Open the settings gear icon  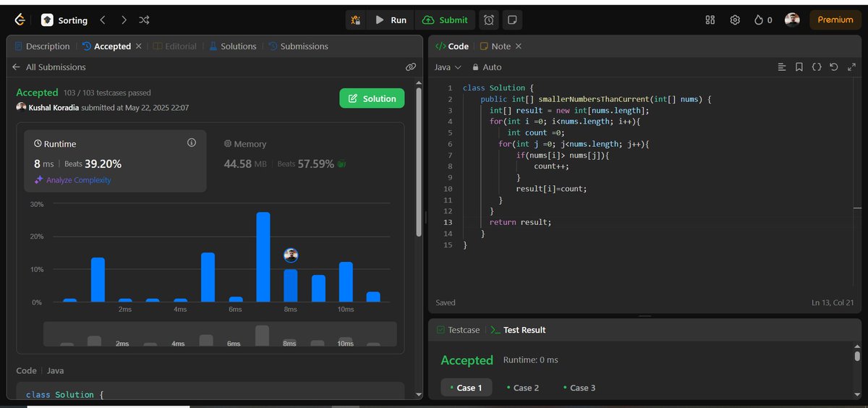coord(735,20)
